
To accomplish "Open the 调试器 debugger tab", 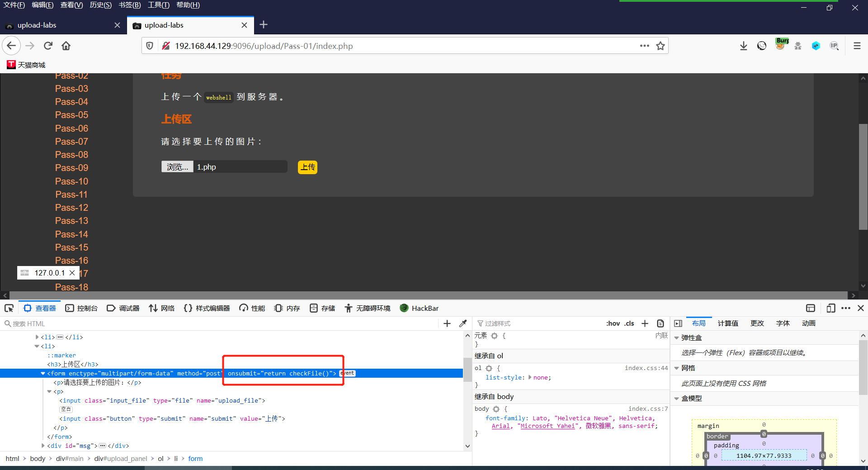I will (123, 309).
